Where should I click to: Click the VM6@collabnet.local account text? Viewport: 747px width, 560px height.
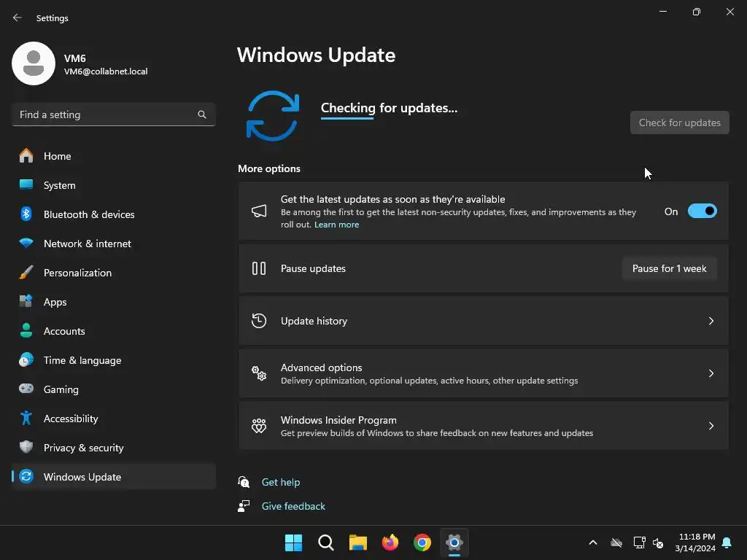(106, 71)
